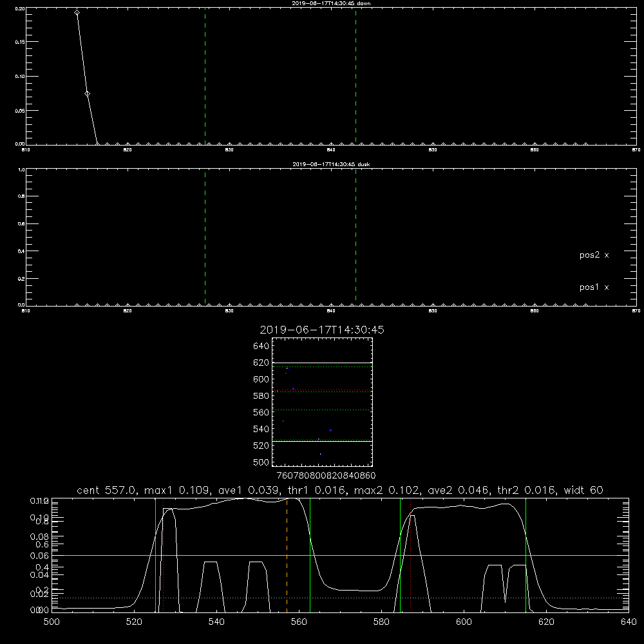644x644 pixels.
Task: Click the y-axis label '580' of the scatter plot
Action: [261, 396]
